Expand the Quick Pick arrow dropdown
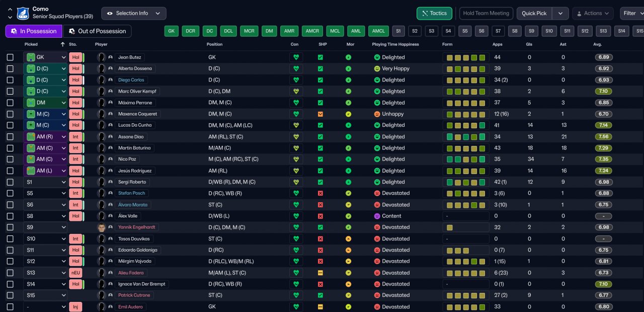Screen dimensions: 644x312 (x=560, y=14)
